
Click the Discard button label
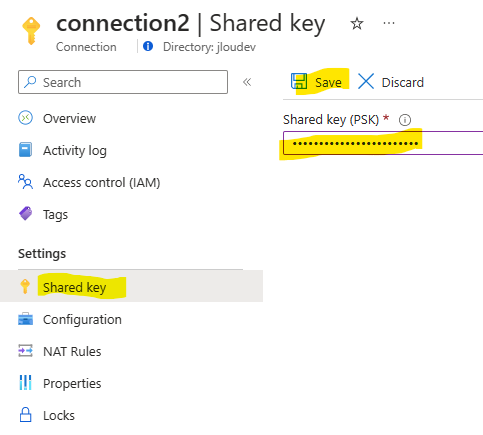coord(403,82)
